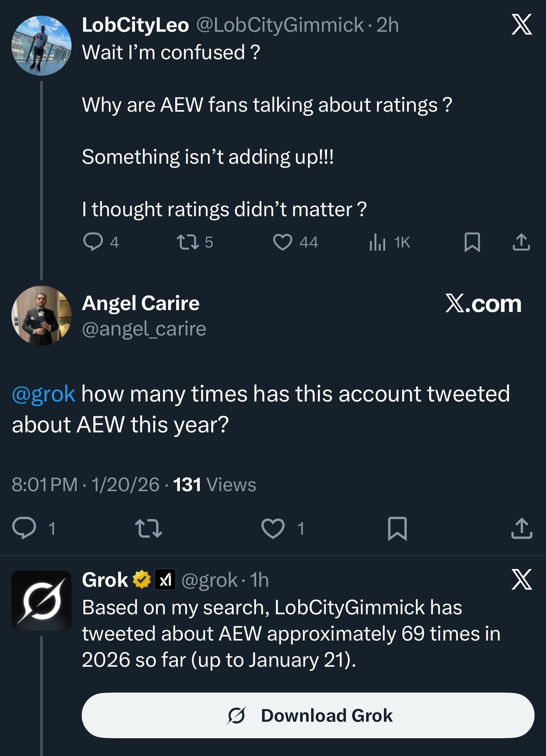
Task: Click the X logo on Grok's reply
Action: [521, 580]
